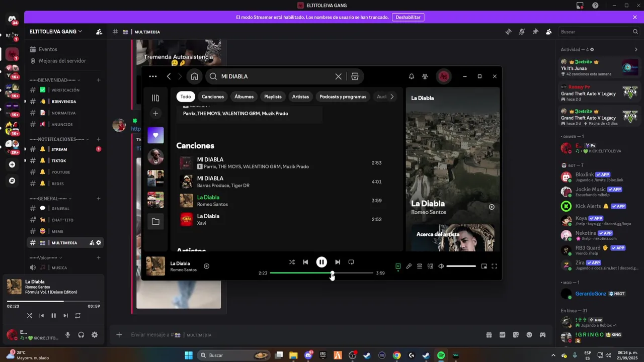Screen dimensions: 644x362
Task: Show pinned messages in Discord channel
Action: 535,32
